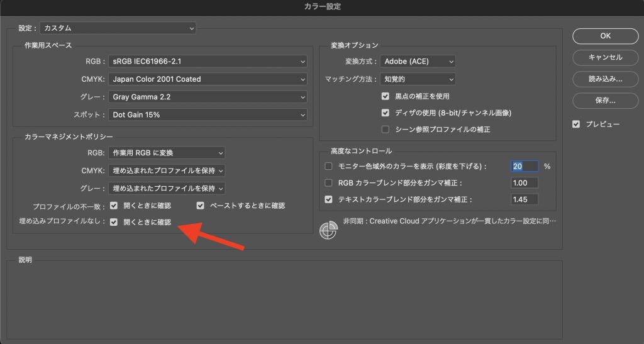
Task: Expand the CMYK Japan Color 2001 Coated dropdown
Action: pyautogui.click(x=208, y=79)
